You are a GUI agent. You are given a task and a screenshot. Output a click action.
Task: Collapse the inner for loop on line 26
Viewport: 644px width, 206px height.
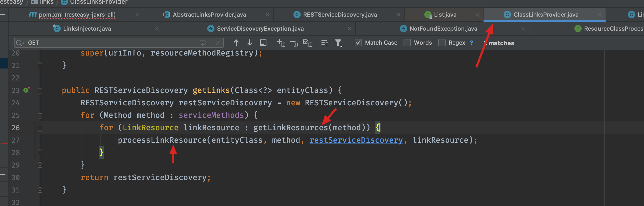(x=40, y=128)
